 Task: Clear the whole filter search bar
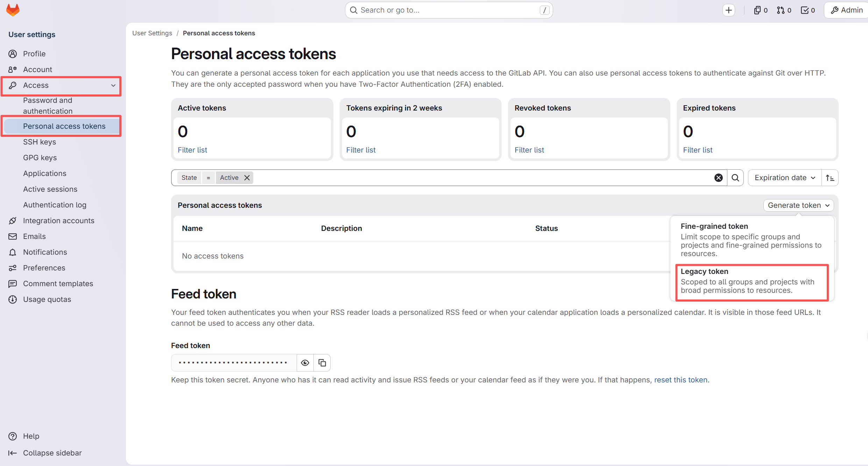[x=719, y=178]
